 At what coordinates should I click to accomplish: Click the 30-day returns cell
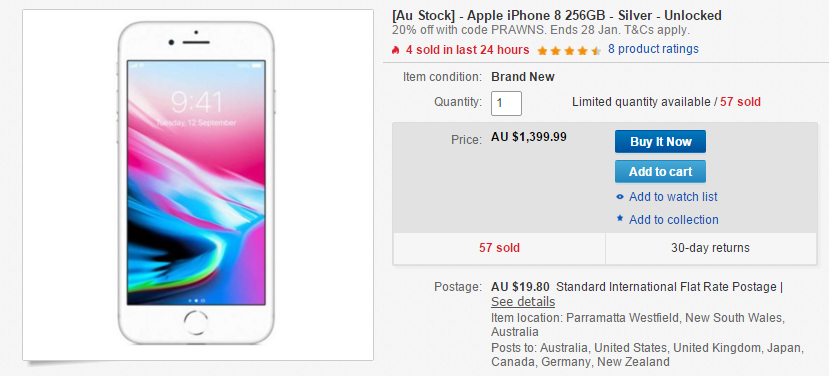tap(711, 248)
